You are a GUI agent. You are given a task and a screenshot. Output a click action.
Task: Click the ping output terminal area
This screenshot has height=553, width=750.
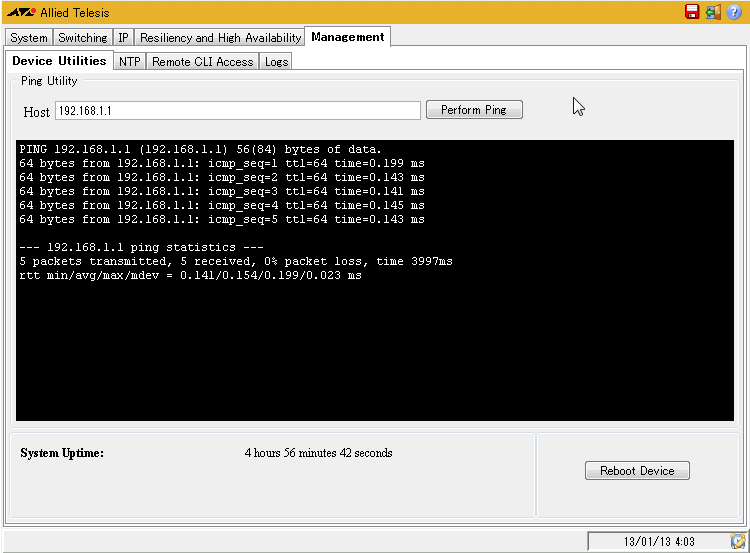(x=375, y=280)
